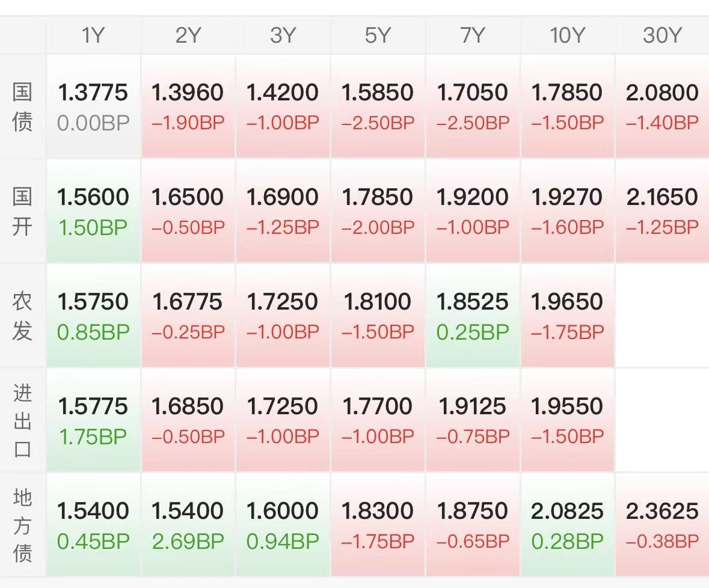Click the 国开 1Y cell showing 1.5600

pyautogui.click(x=93, y=211)
